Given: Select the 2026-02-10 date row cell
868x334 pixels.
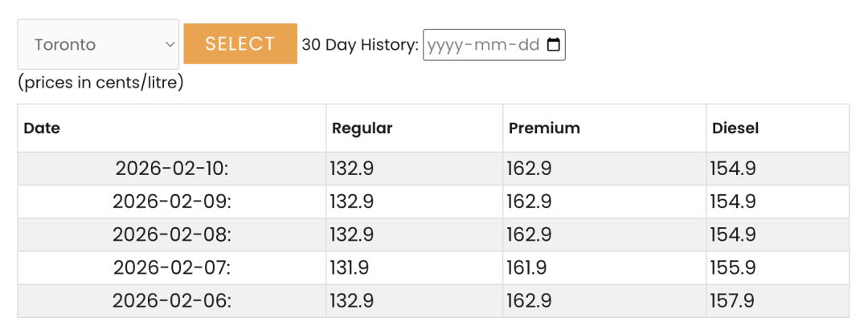Looking at the screenshot, I should click(172, 169).
